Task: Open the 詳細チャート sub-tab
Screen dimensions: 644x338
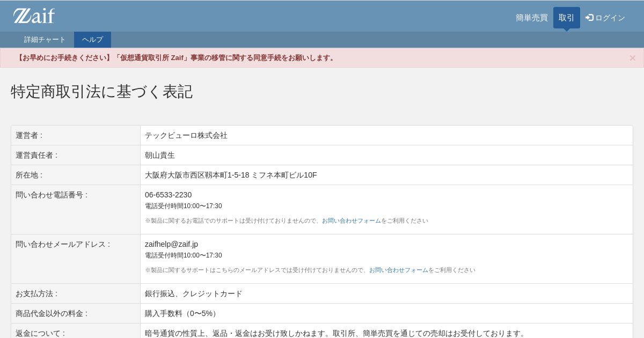Action: pyautogui.click(x=45, y=40)
